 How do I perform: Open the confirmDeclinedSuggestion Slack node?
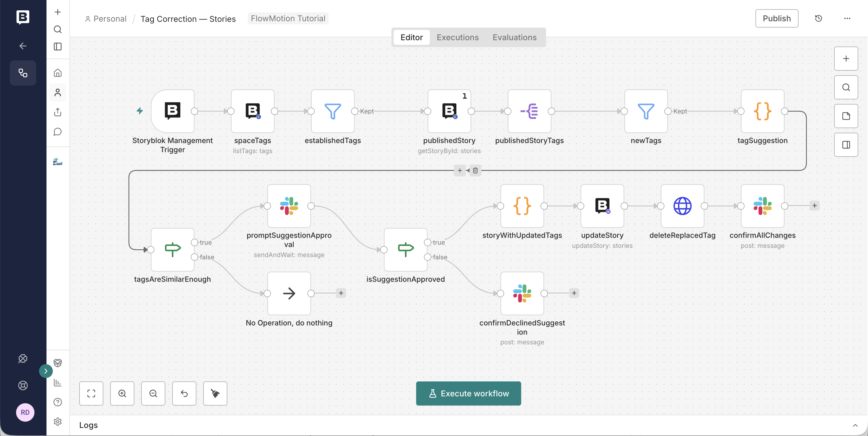point(522,293)
